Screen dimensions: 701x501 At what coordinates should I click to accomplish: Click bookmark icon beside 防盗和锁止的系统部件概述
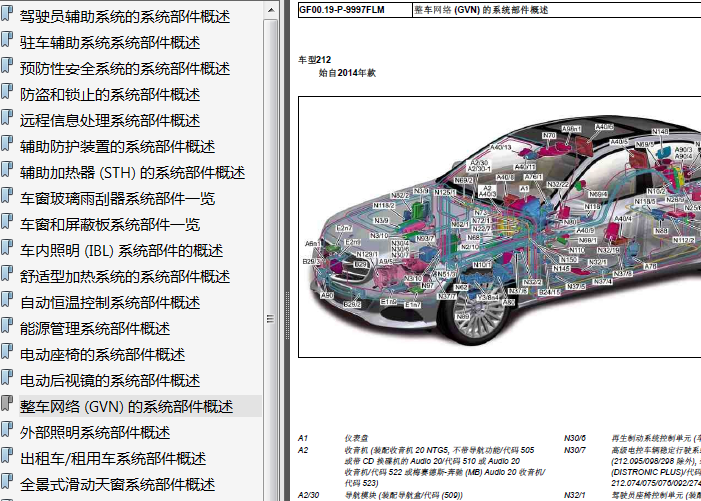point(7,91)
